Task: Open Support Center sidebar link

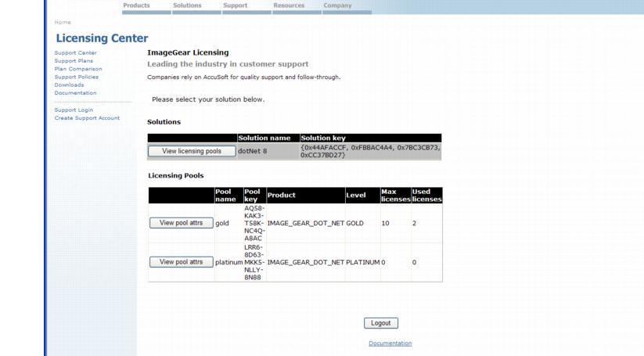Action: (x=76, y=53)
